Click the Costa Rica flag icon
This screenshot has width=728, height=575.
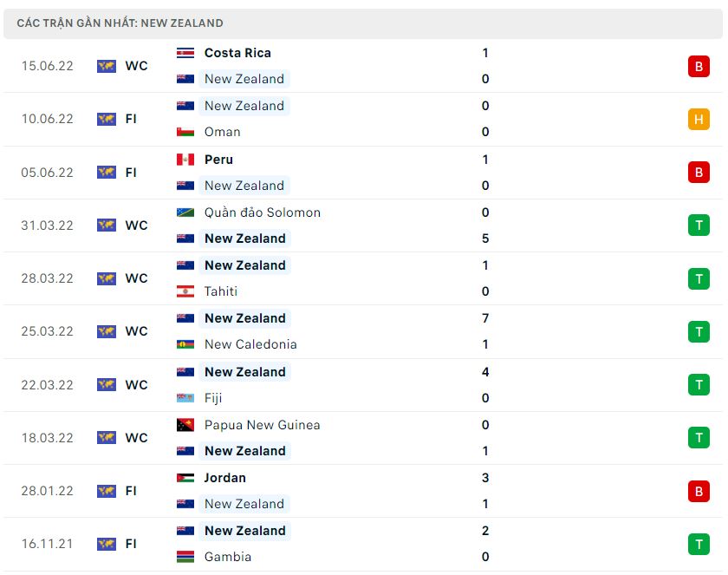pos(185,53)
